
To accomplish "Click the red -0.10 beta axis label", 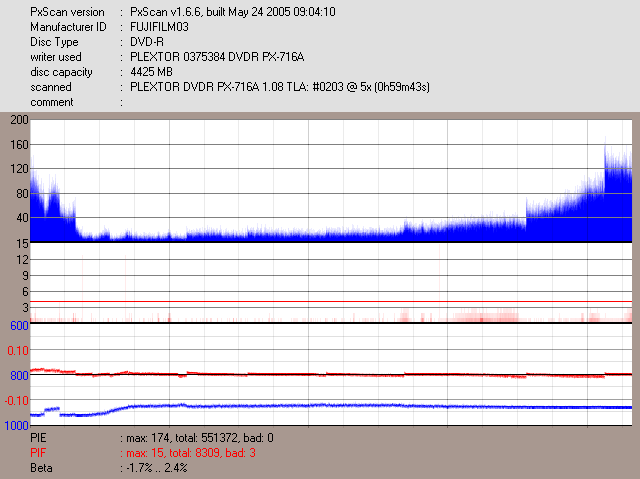I will 17,401.
